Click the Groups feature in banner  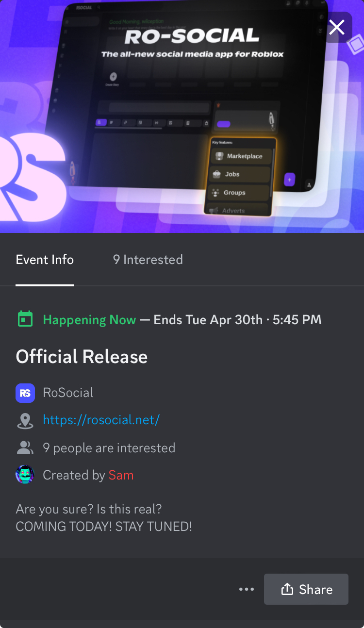pyautogui.click(x=239, y=193)
